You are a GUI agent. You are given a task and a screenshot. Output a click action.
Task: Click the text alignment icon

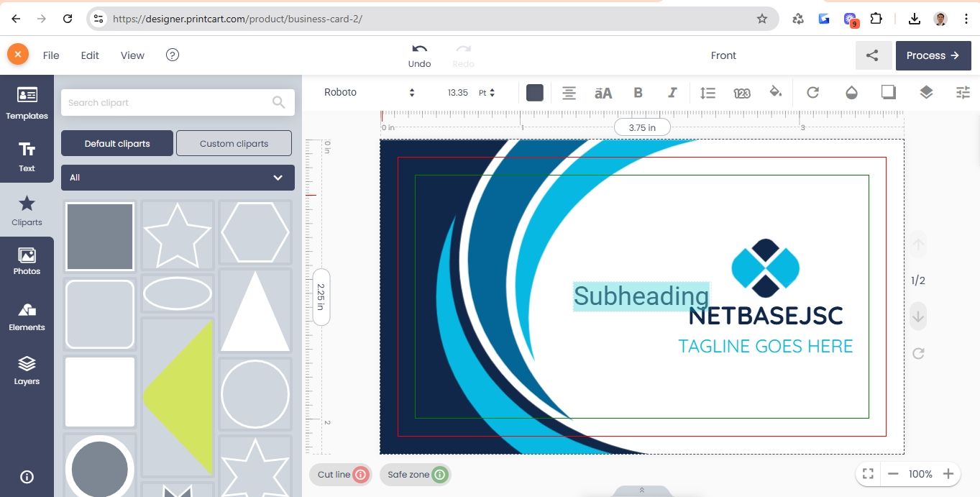(569, 93)
